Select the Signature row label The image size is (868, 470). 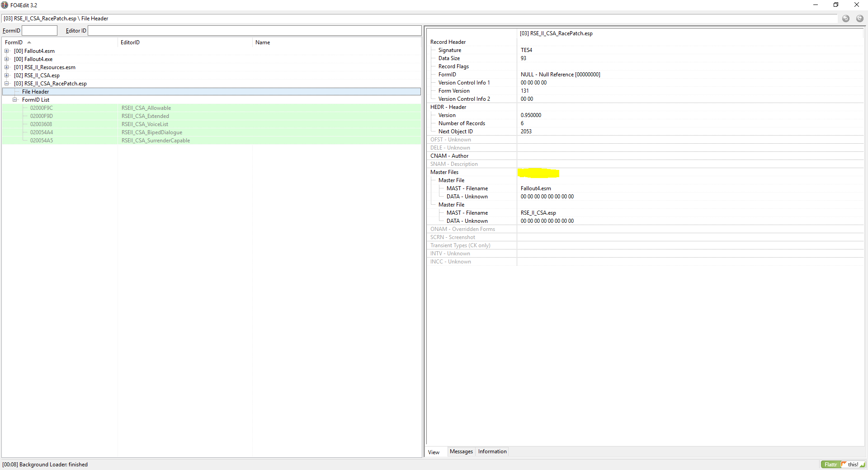click(x=450, y=50)
